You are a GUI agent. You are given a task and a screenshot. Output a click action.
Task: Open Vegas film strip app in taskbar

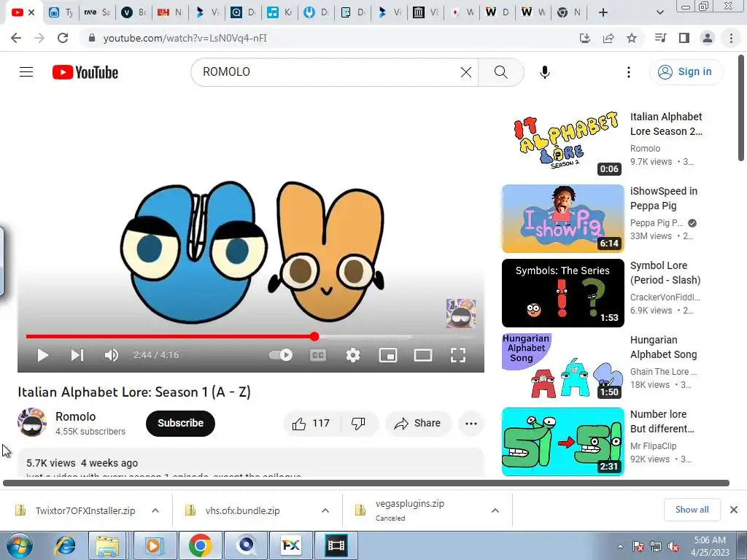click(x=336, y=545)
